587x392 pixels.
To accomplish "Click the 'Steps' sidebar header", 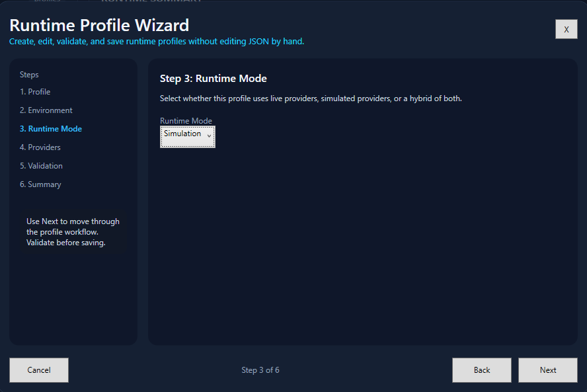I will click(29, 75).
